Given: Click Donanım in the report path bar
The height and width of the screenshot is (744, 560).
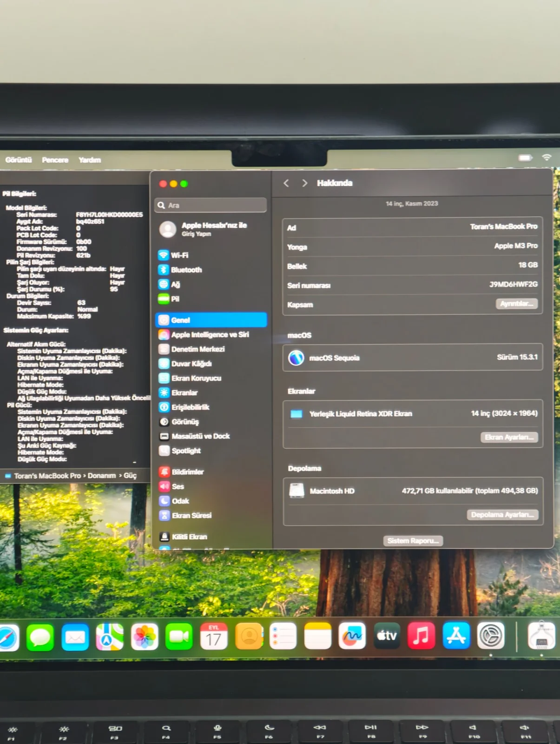Looking at the screenshot, I should (x=102, y=476).
